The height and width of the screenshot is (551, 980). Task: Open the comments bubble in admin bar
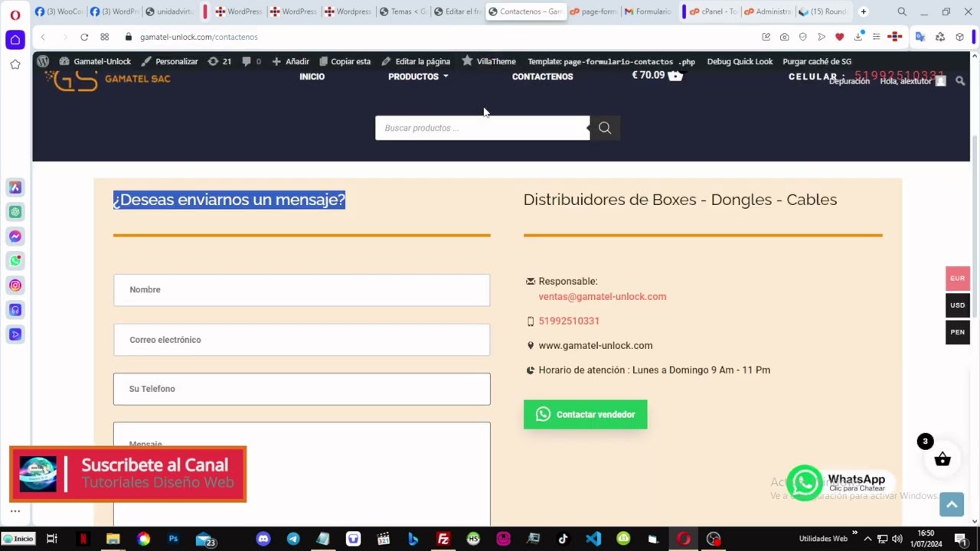coord(251,61)
